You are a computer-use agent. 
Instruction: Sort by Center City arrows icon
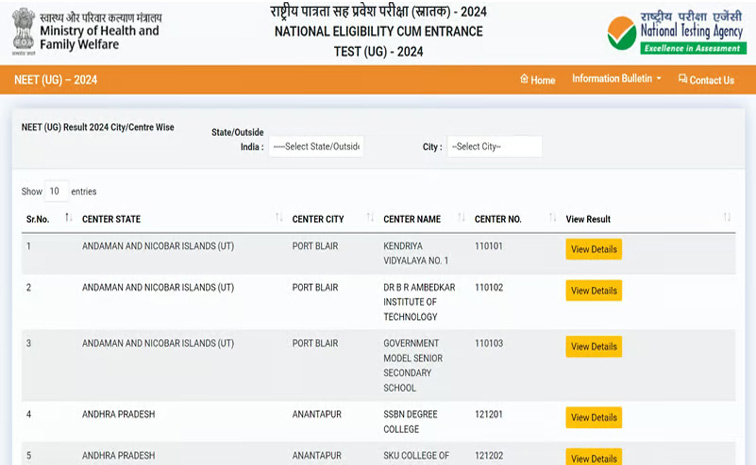370,218
